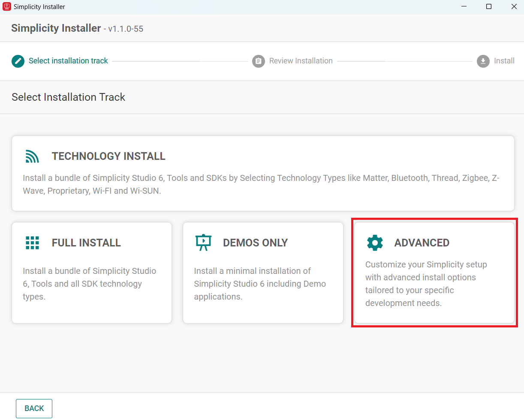The height and width of the screenshot is (420, 524).
Task: Click the Select installation track pencil icon
Action: click(18, 61)
